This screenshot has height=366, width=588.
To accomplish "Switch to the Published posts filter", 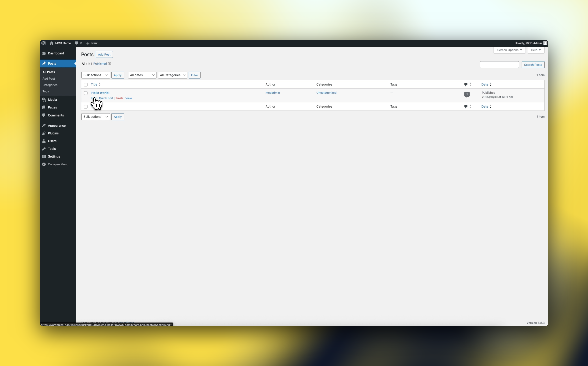I will tap(100, 64).
